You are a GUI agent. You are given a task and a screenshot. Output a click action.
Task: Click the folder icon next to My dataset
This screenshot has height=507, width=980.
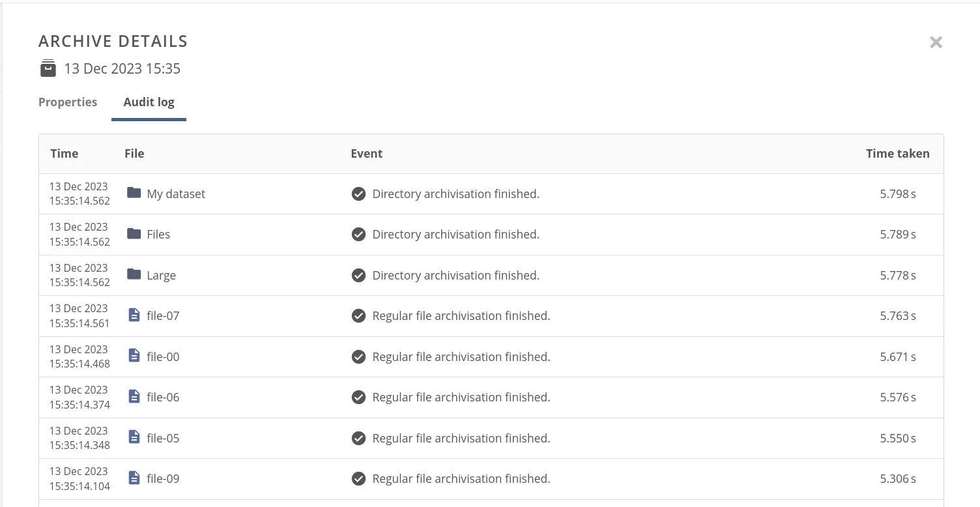(x=134, y=194)
